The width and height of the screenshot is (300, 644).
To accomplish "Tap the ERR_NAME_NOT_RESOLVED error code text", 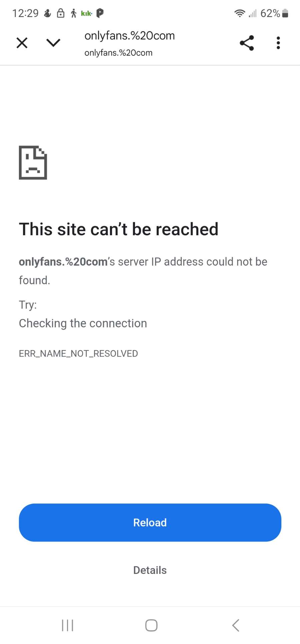I will [78, 353].
